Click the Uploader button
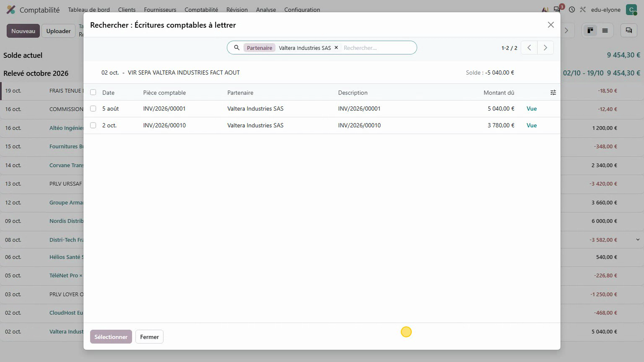 pyautogui.click(x=58, y=31)
